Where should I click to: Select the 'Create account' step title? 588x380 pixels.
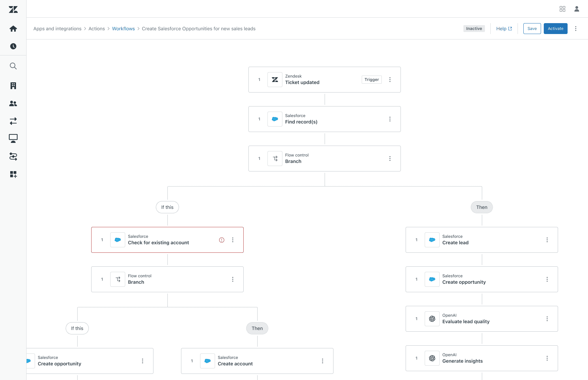(x=235, y=364)
